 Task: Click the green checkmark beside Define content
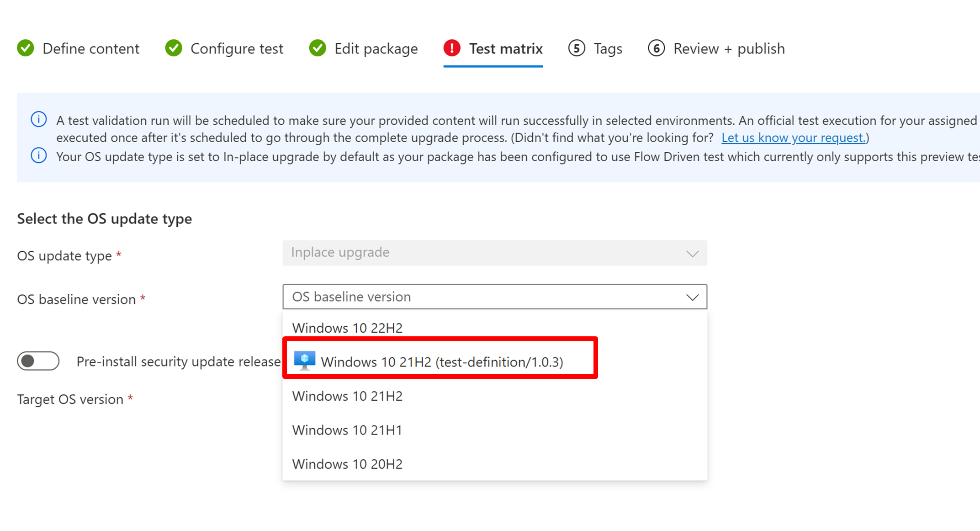pos(26,48)
